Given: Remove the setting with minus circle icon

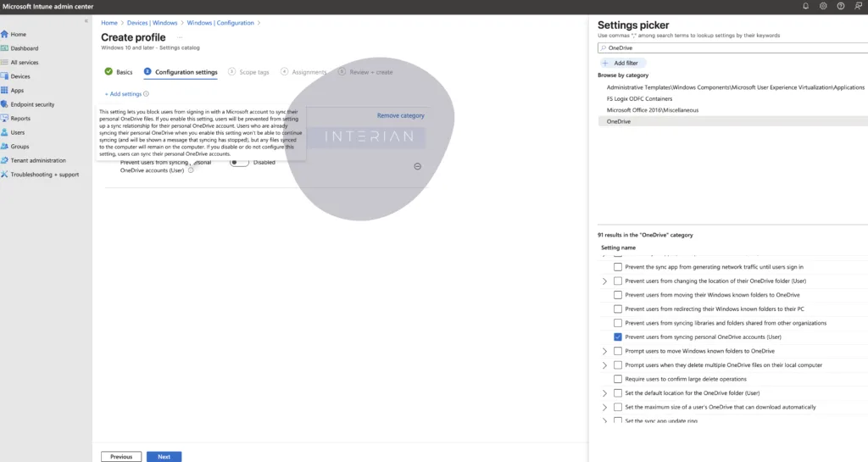Looking at the screenshot, I should 417,166.
